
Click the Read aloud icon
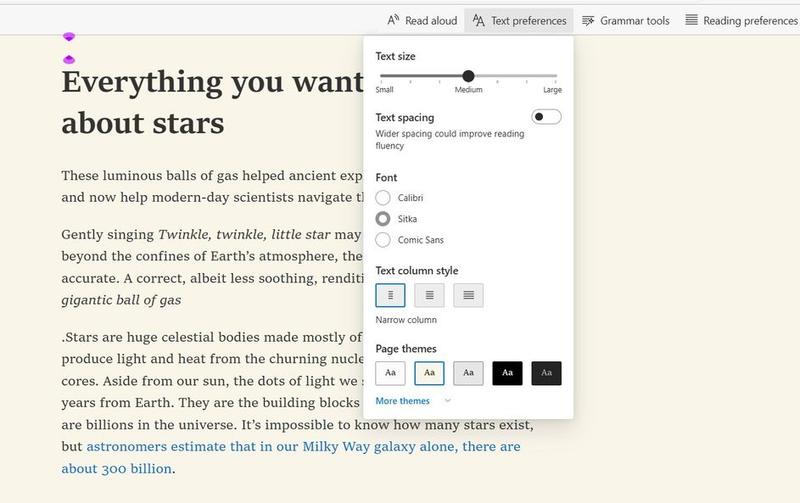click(x=394, y=20)
